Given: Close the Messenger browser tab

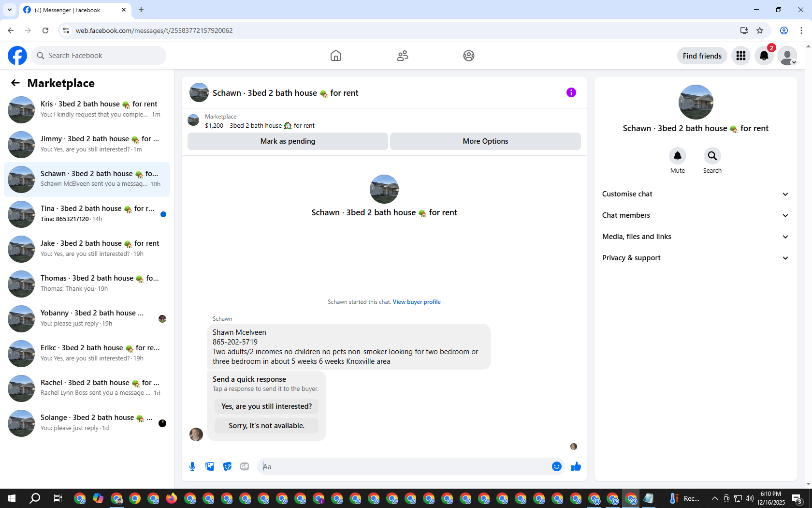Looking at the screenshot, I should coord(124,10).
